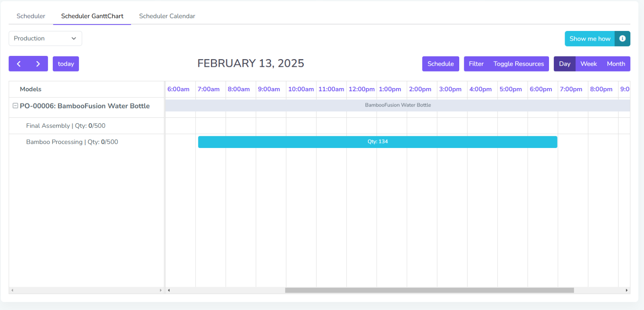The image size is (644, 310).
Task: Click right arrow of timeline horizontal scrollbar
Action: [x=626, y=290]
